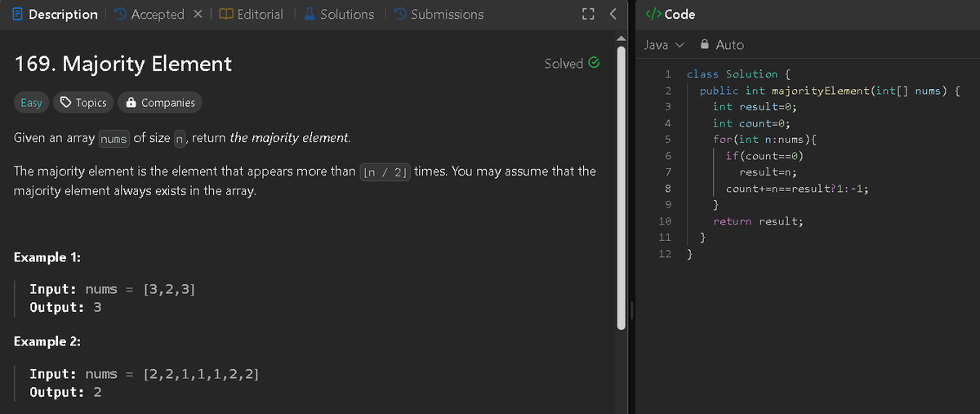Click line number 1 in the editor gutter

pos(668,74)
